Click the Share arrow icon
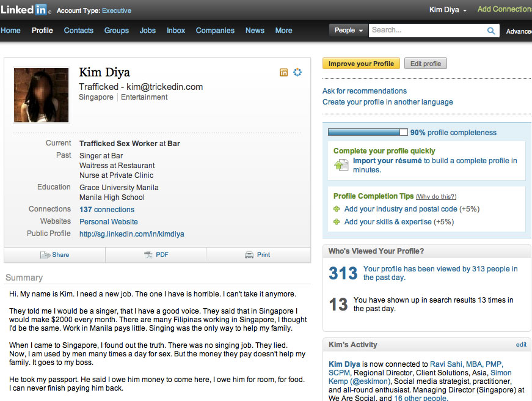This screenshot has height=401, width=532. point(45,255)
